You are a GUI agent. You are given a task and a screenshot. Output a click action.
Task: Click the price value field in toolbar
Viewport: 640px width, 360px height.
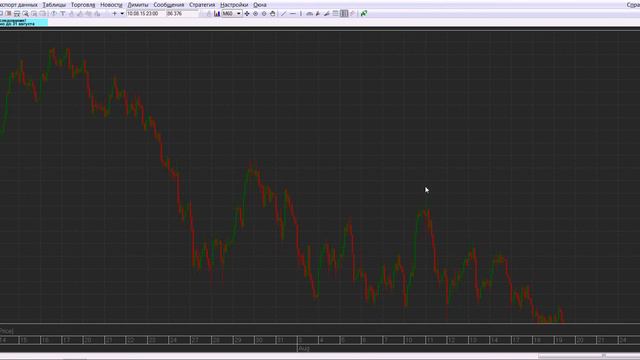[x=182, y=14]
